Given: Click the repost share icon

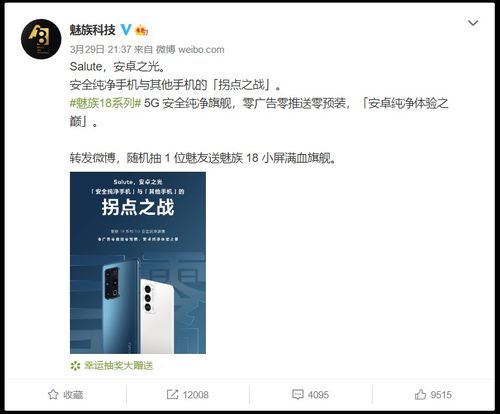Looking at the screenshot, I should 172,394.
